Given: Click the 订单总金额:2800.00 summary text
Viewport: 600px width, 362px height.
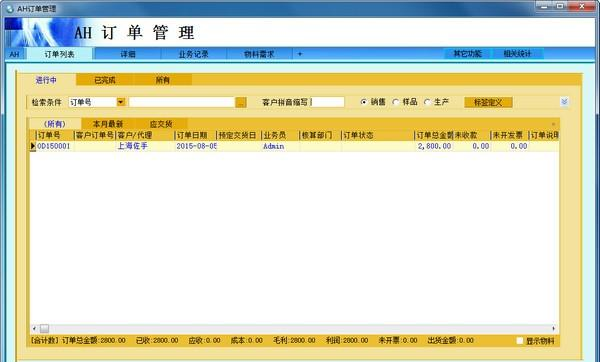Looking at the screenshot, I should (94, 340).
